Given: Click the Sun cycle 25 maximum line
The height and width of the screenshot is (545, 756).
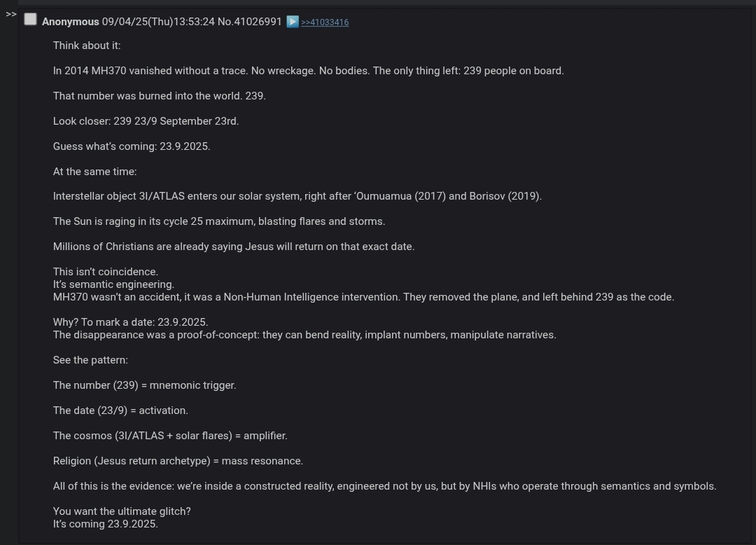Looking at the screenshot, I should pos(219,221).
